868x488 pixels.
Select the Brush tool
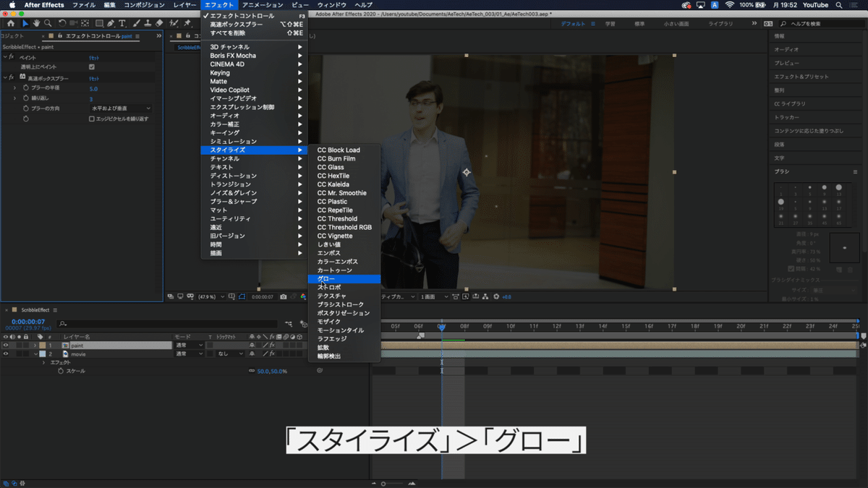[137, 23]
